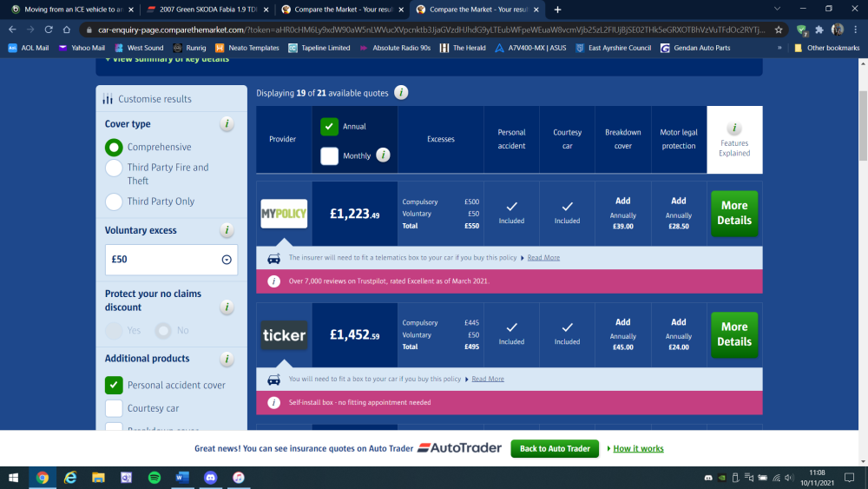Open Windows Start menu

click(x=14, y=478)
